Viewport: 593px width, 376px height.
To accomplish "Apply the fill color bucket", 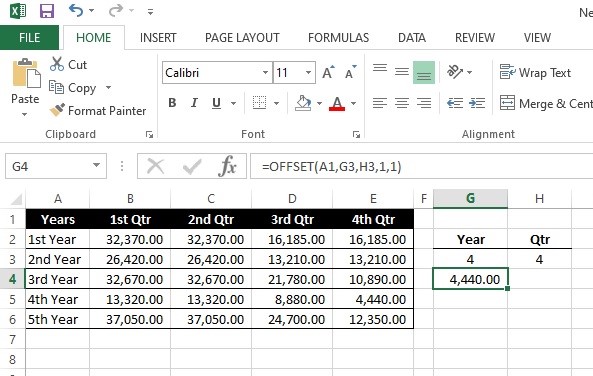I will (x=303, y=103).
